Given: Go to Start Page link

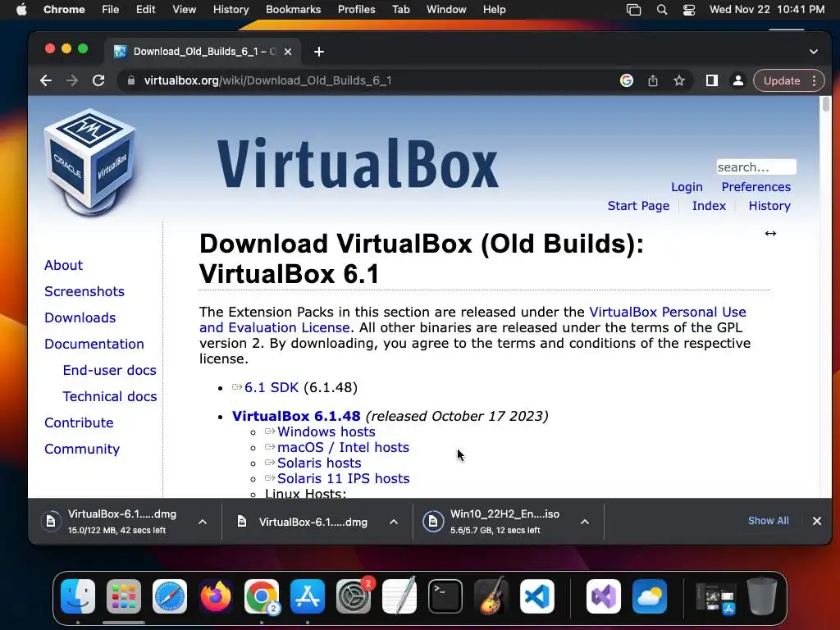Looking at the screenshot, I should point(638,206).
